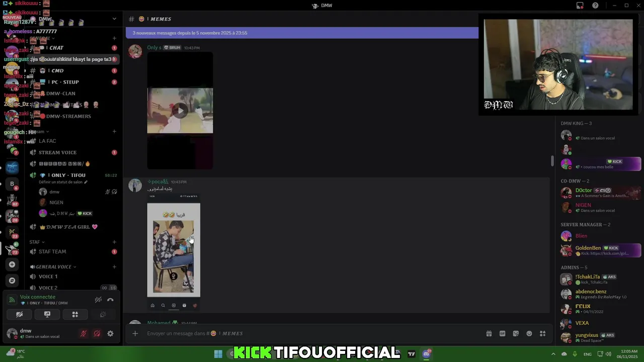Join DMW TEA GIRL voice channel

tap(73, 227)
